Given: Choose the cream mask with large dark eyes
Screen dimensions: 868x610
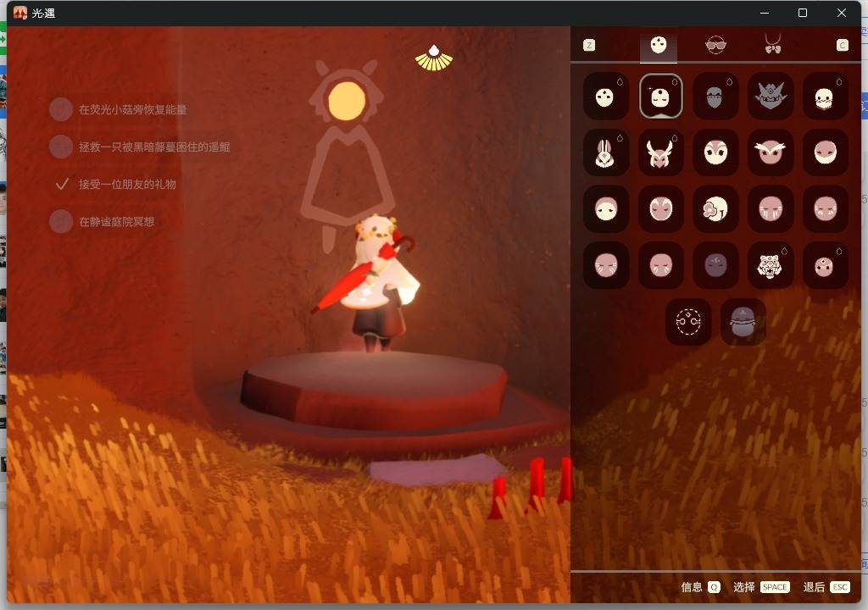Looking at the screenshot, I should pos(715,152).
